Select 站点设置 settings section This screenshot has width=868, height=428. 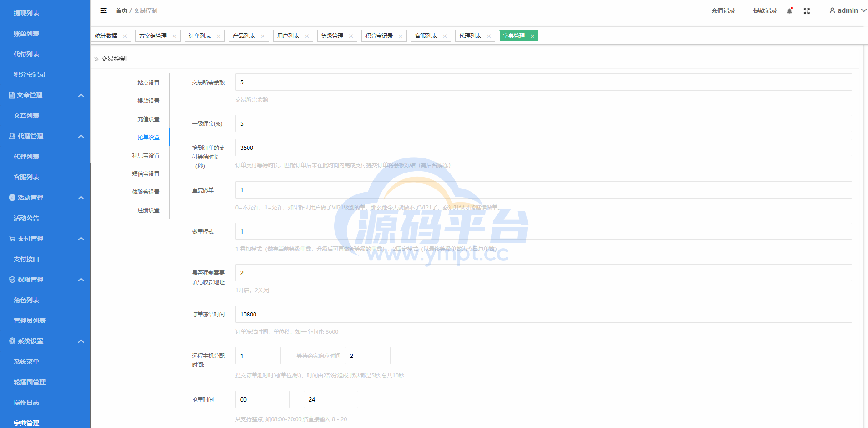(148, 83)
